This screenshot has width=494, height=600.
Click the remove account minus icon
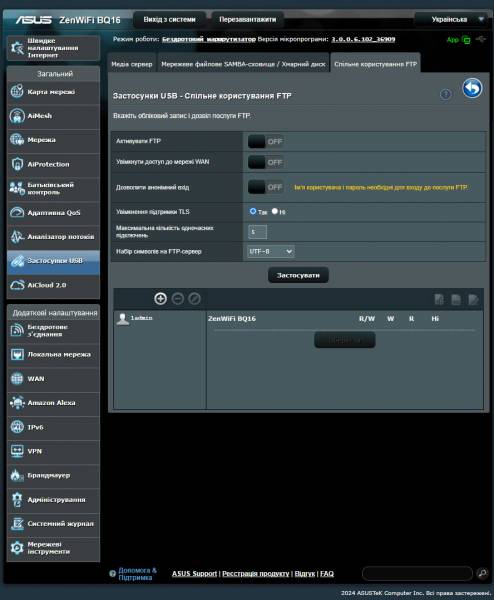coord(177,299)
